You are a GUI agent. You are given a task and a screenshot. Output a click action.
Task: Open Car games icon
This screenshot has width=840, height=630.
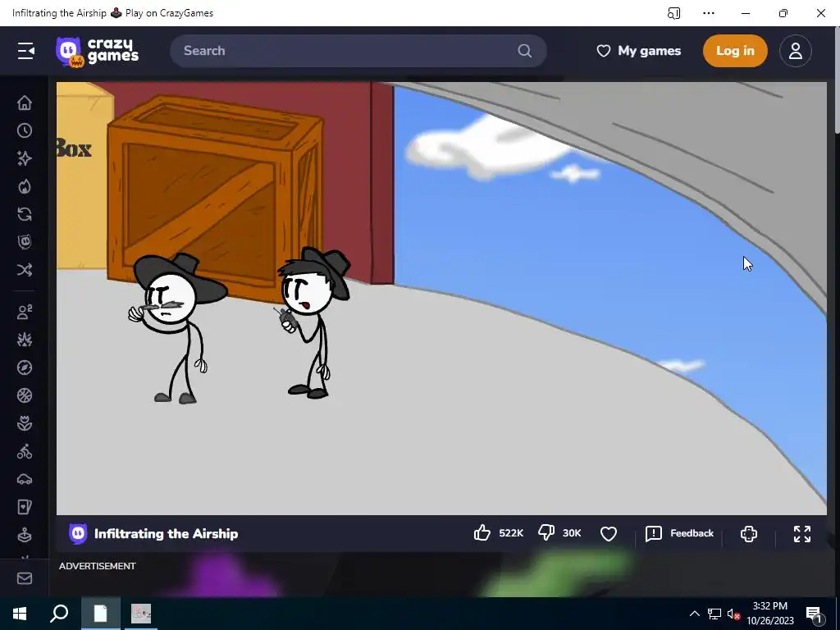tap(25, 479)
